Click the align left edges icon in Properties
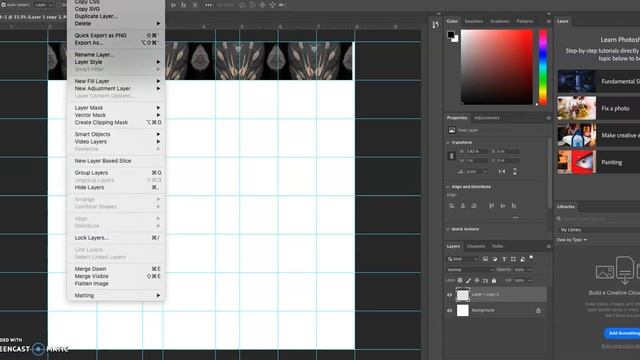Image resolution: width=640 pixels, height=360 pixels. [x=452, y=206]
